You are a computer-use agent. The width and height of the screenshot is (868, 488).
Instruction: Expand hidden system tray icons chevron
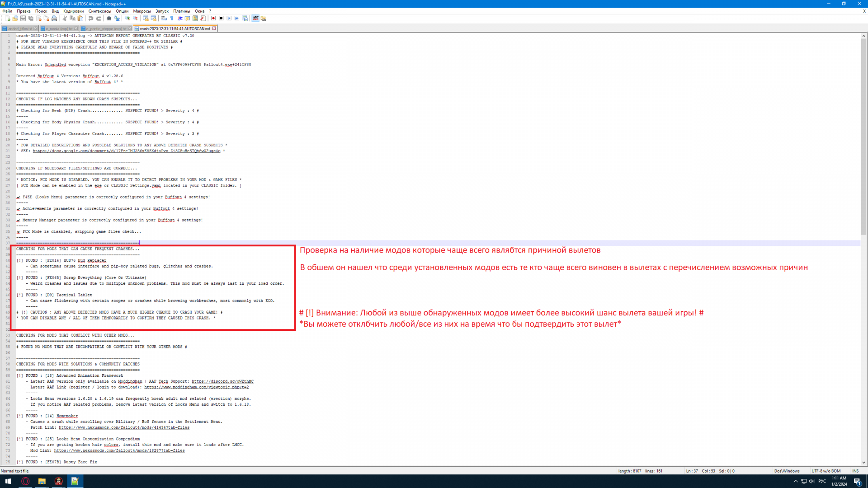[796, 481]
